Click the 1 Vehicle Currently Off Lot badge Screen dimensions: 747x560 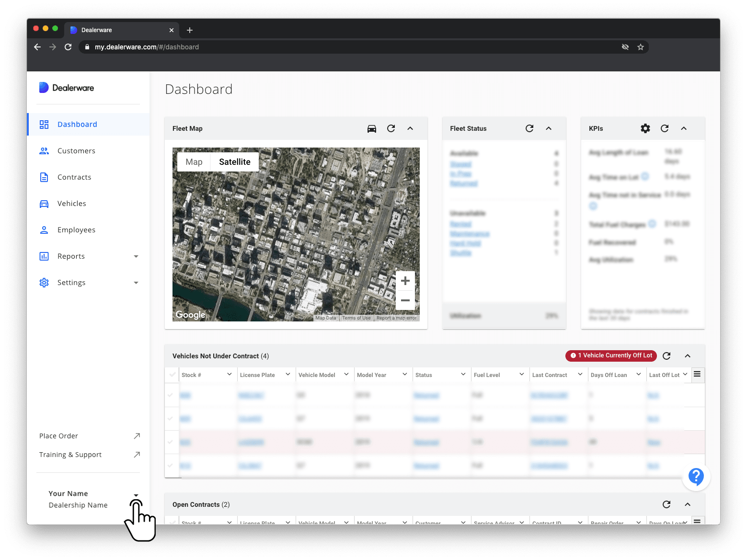[x=610, y=355]
